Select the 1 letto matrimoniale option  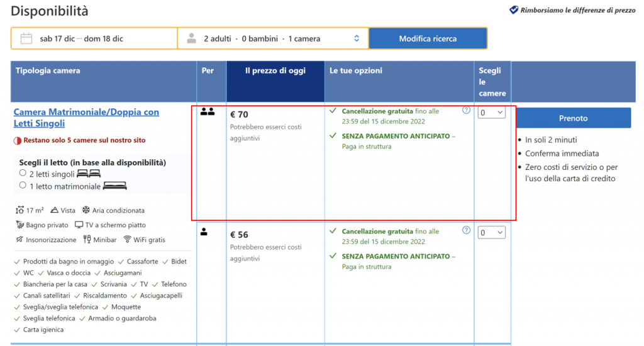click(x=23, y=186)
